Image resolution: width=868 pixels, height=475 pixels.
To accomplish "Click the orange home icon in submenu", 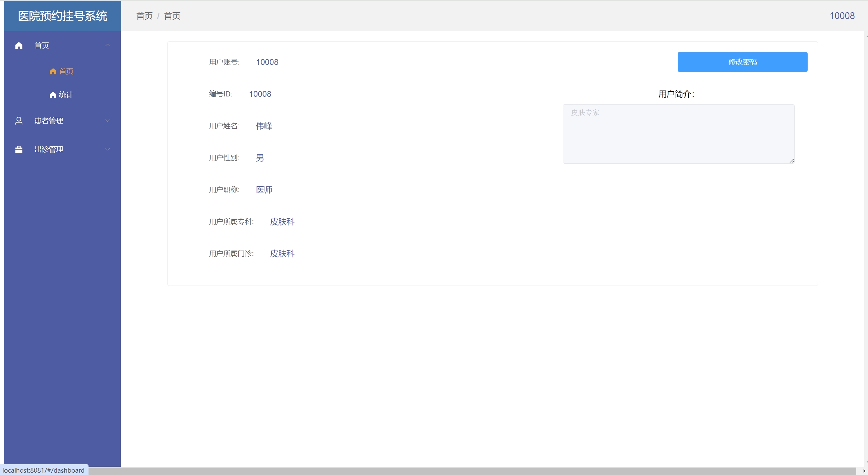I will (x=53, y=71).
